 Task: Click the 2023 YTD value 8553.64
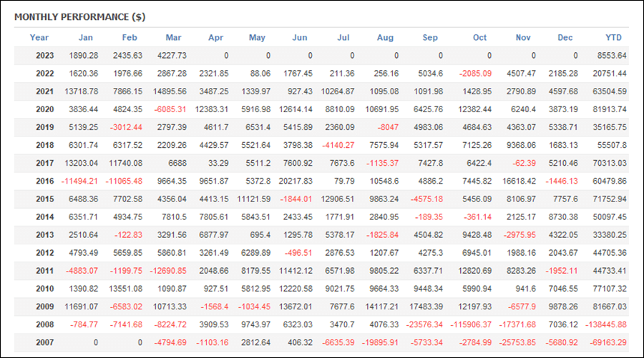coord(612,55)
